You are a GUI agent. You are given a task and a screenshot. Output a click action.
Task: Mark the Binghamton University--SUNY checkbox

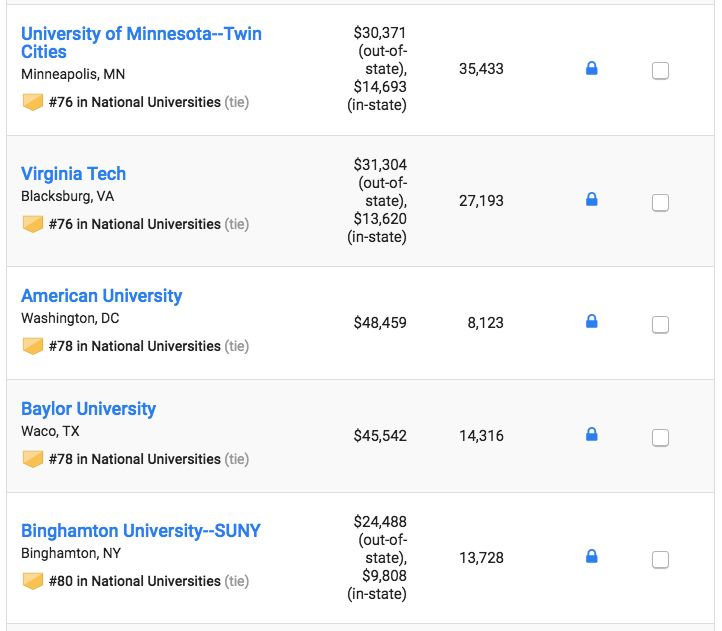[x=660, y=560]
